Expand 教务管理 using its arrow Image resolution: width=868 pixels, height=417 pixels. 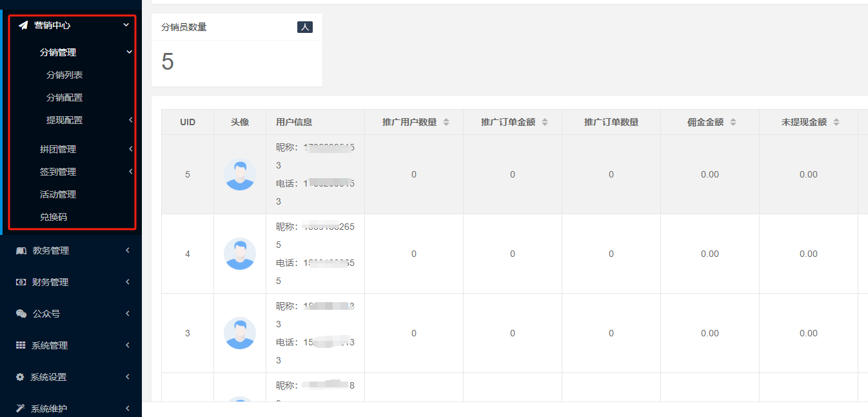(x=128, y=250)
